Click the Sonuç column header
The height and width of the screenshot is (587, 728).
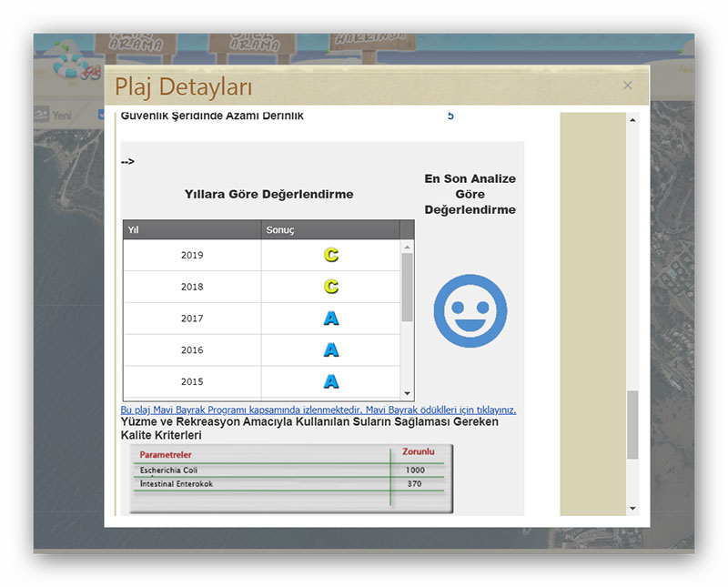click(330, 230)
